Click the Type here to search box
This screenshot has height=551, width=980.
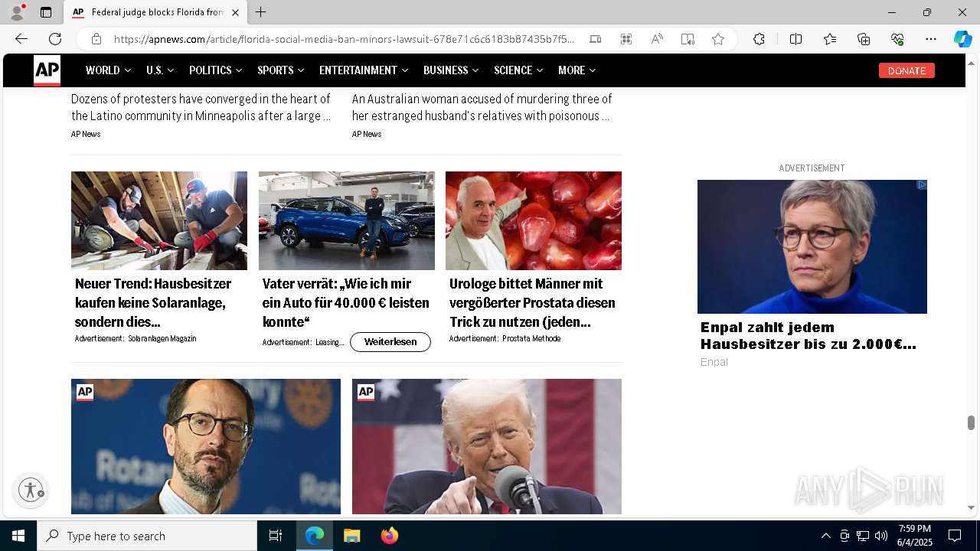click(147, 536)
